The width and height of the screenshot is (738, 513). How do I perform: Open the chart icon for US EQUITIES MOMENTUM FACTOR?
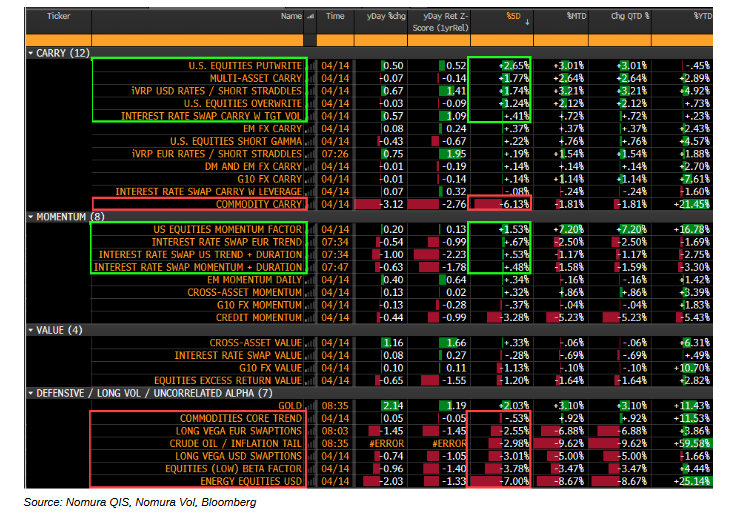(310, 229)
